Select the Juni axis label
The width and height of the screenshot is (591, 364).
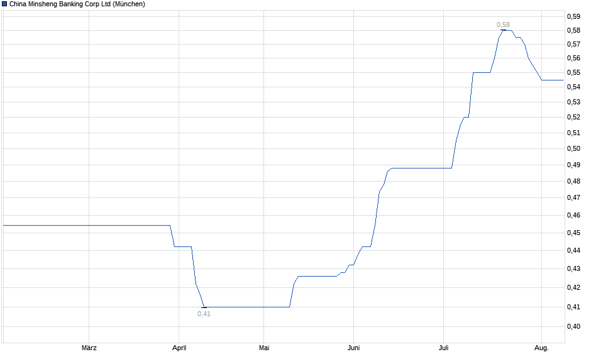click(x=353, y=348)
